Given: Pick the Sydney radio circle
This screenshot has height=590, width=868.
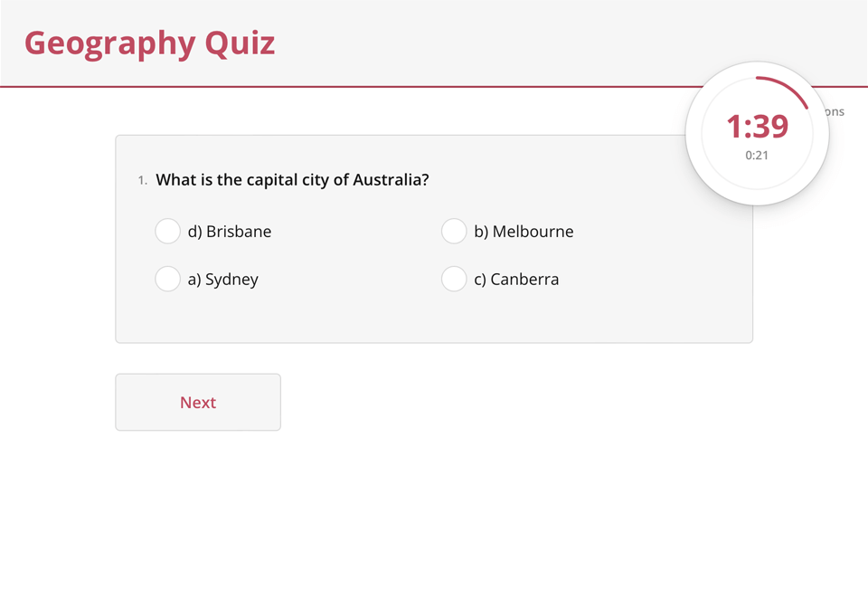Looking at the screenshot, I should pos(167,279).
